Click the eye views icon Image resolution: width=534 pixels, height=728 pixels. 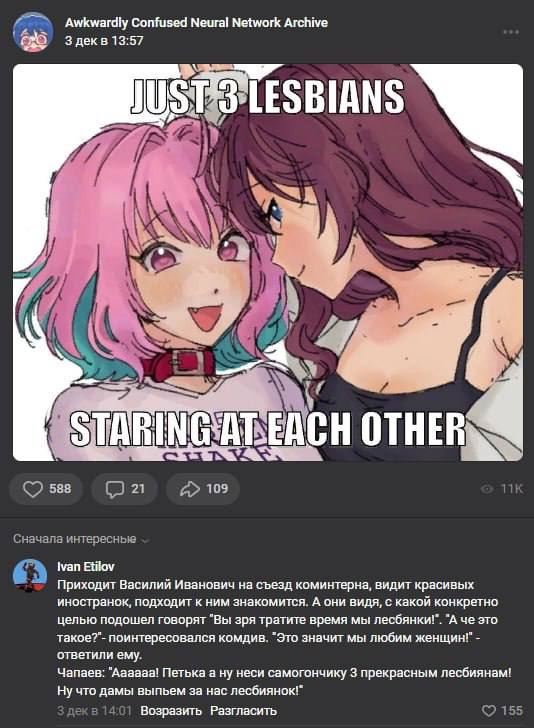pos(487,489)
